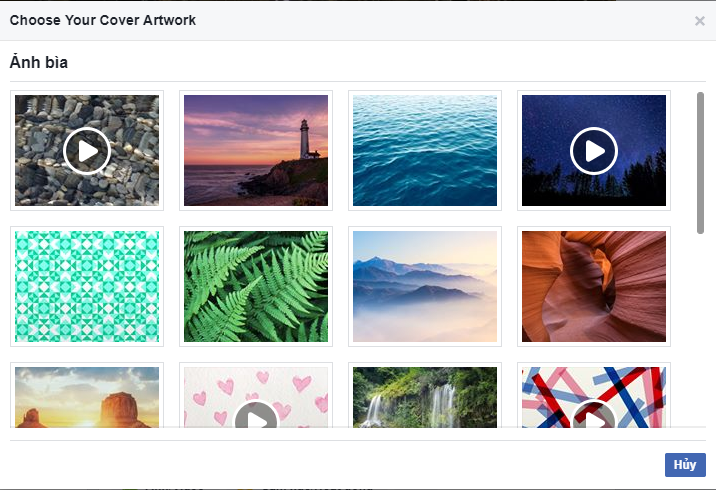Choose the misty mountains cover image
This screenshot has width=716, height=490.
[425, 286]
